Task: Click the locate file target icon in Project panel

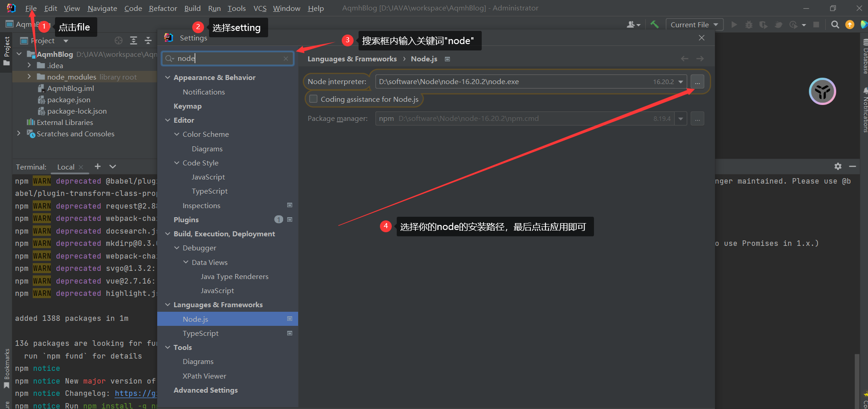Action: tap(119, 40)
